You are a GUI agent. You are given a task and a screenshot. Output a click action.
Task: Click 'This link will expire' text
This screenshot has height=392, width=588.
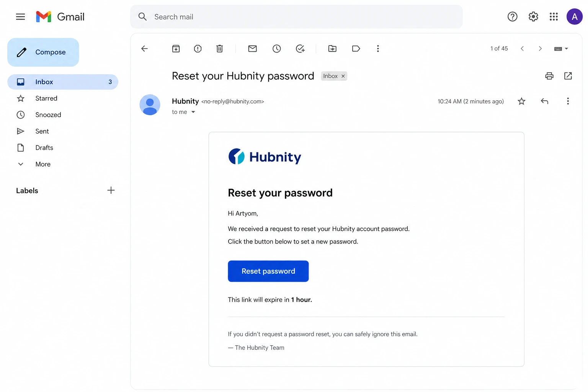(x=270, y=300)
